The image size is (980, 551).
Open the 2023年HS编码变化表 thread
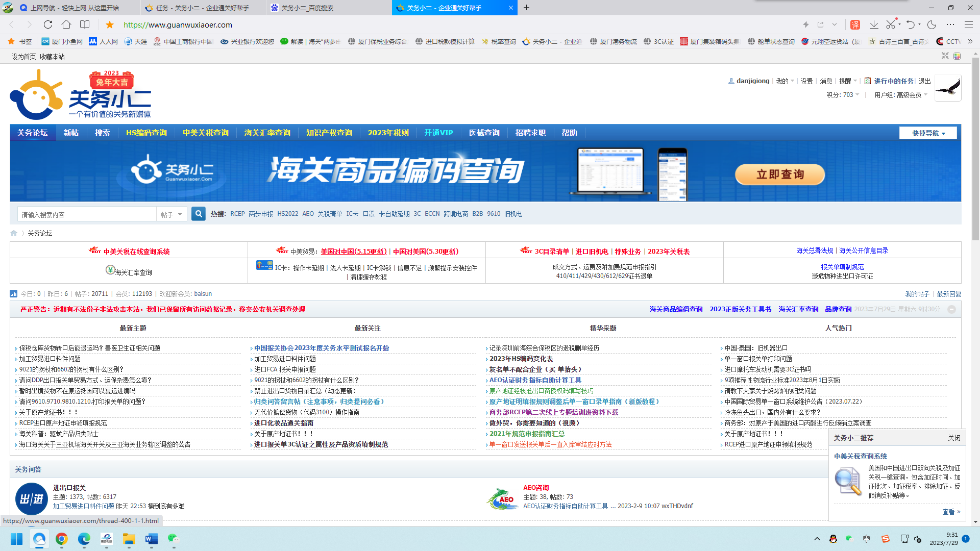pyautogui.click(x=521, y=359)
